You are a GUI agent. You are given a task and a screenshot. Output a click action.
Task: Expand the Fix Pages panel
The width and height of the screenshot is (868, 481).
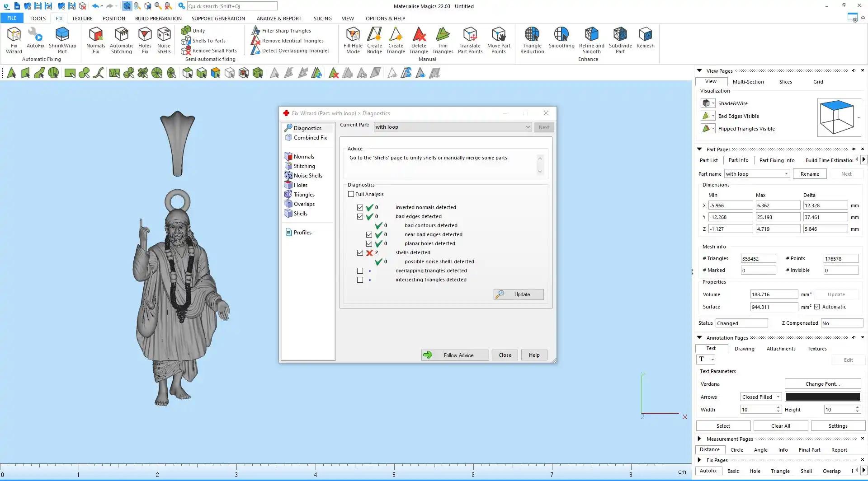(699, 460)
